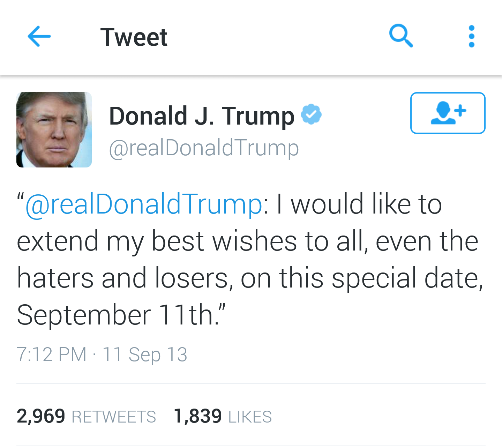
Task: Tap the 7:12 PM time
Action: [51, 354]
